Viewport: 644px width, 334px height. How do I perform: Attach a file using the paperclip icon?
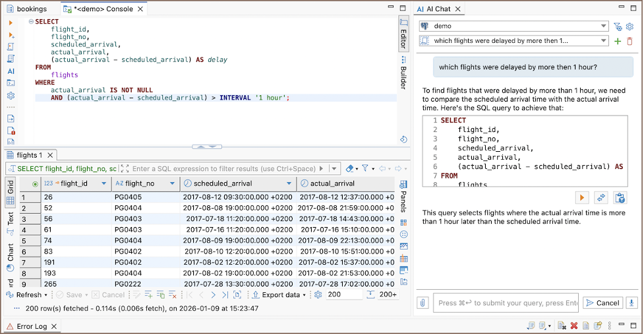[423, 303]
